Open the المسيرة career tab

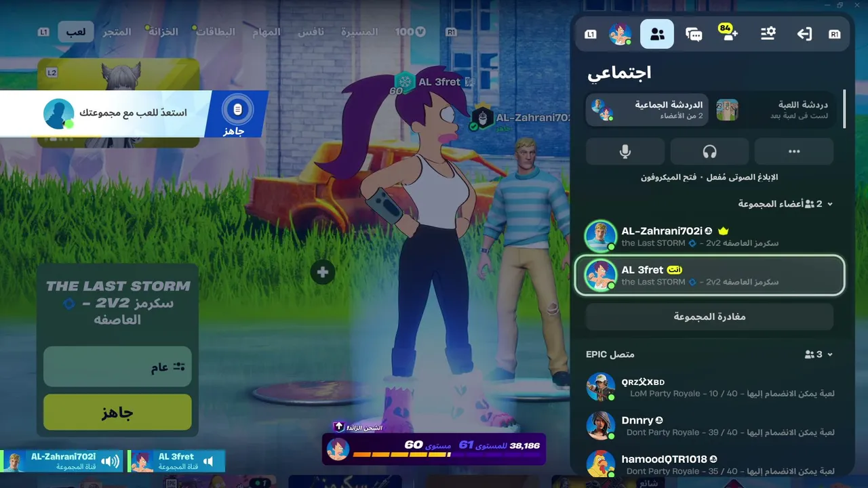[x=359, y=32]
